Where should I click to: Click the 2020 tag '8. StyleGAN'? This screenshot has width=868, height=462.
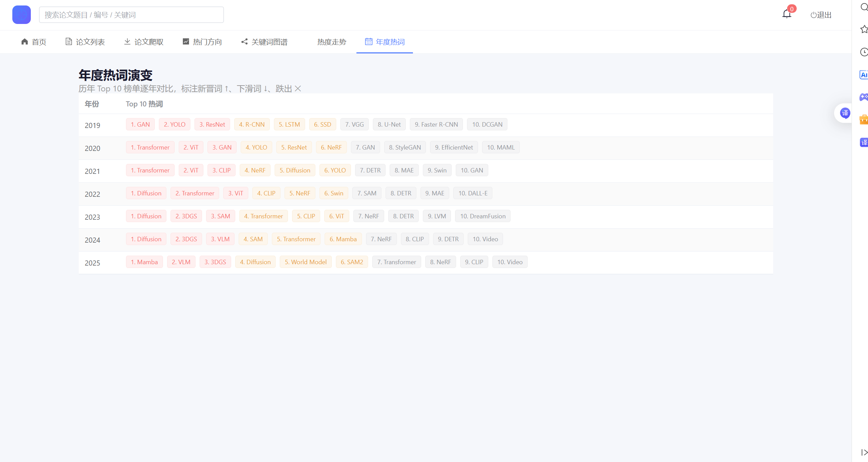pyautogui.click(x=405, y=147)
